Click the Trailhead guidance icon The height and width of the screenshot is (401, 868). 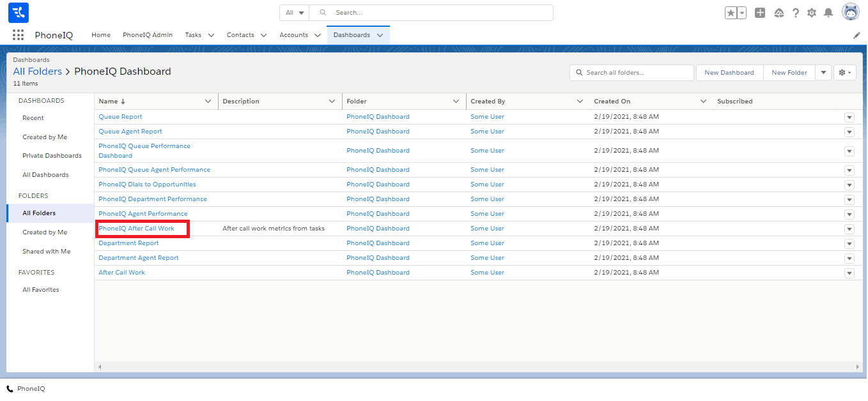779,13
